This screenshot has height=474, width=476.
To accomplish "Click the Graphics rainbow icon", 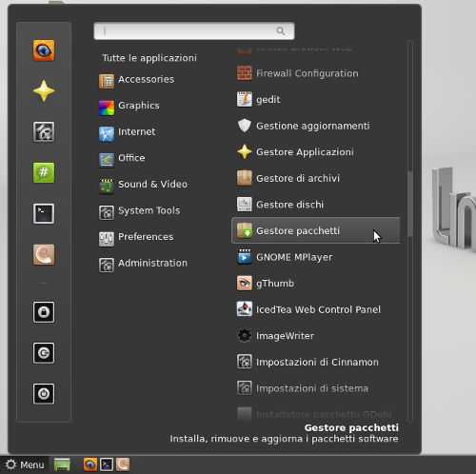I will tap(107, 108).
